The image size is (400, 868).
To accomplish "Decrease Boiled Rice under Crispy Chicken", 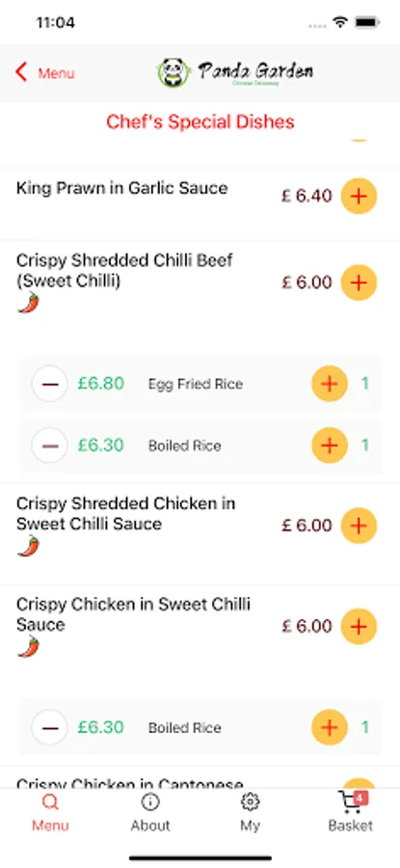I will [x=50, y=727].
